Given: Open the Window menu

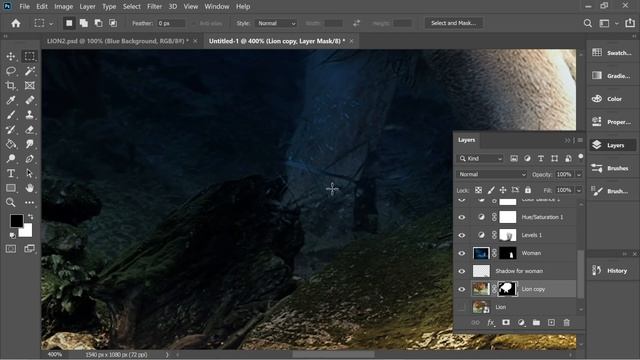Looking at the screenshot, I should pyautogui.click(x=217, y=7).
